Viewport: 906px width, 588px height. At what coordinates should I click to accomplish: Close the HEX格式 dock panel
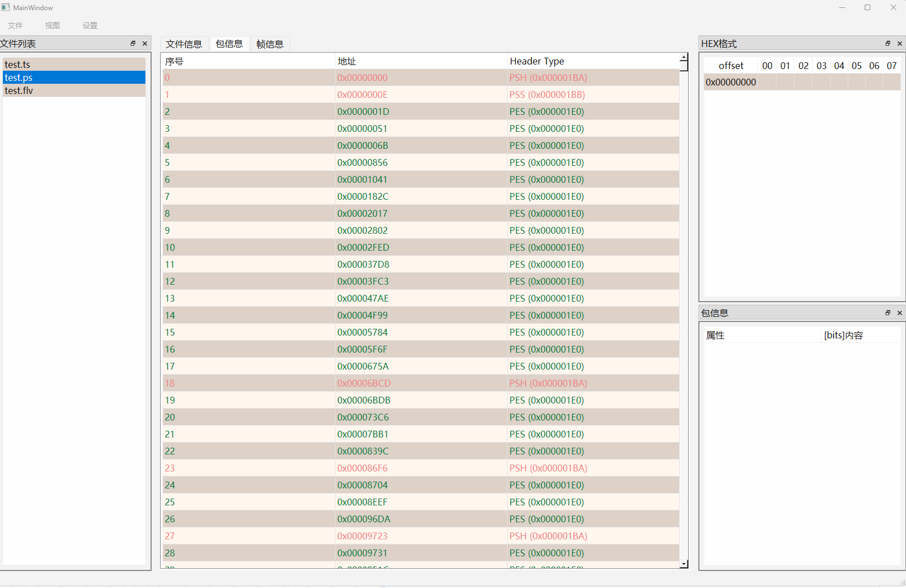tap(900, 44)
